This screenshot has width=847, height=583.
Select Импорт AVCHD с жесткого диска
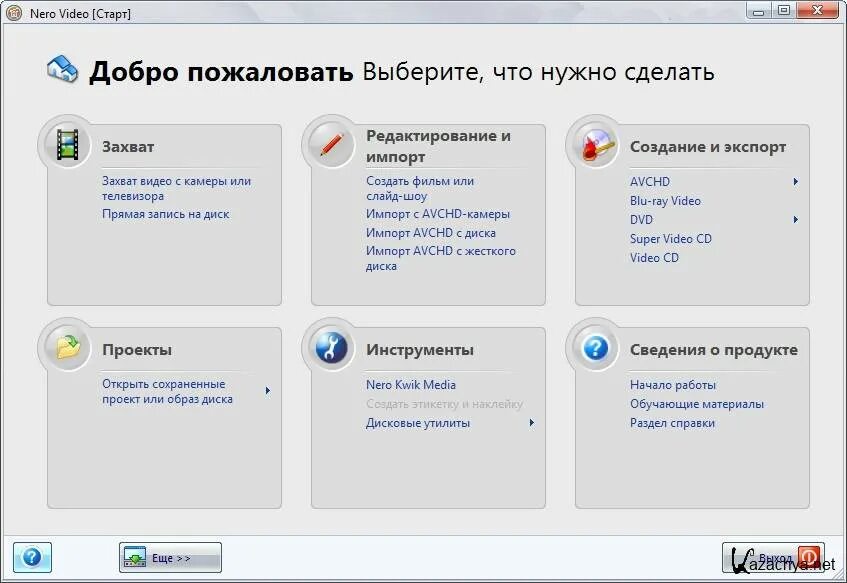pos(441,258)
